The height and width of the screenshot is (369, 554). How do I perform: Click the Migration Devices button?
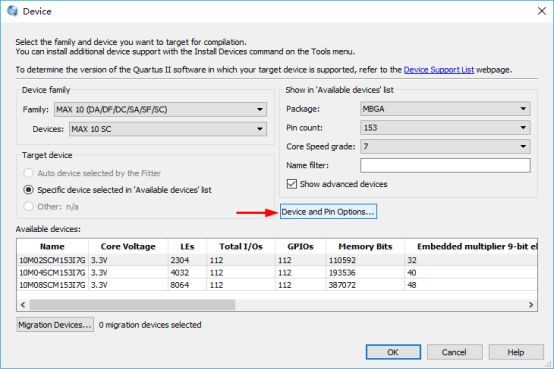pos(55,324)
